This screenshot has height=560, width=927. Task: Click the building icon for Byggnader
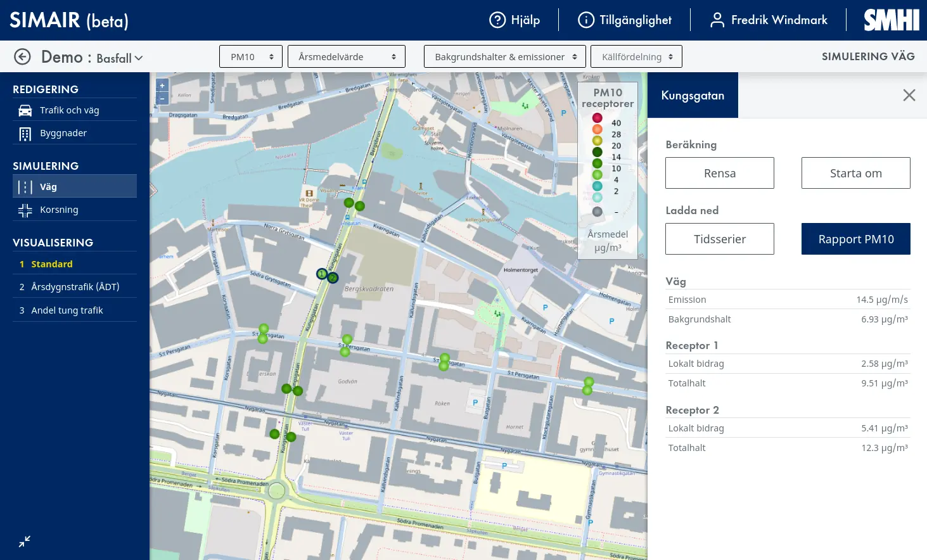tap(25, 134)
